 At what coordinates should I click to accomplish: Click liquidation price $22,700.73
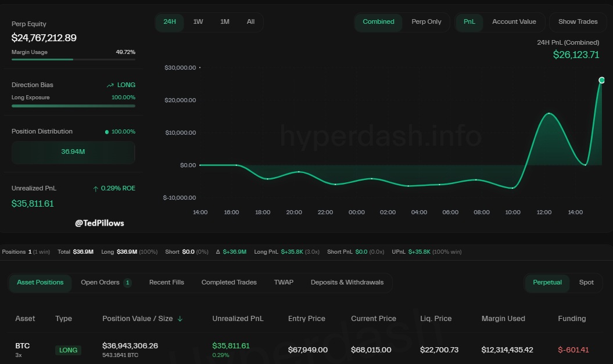[439, 350]
